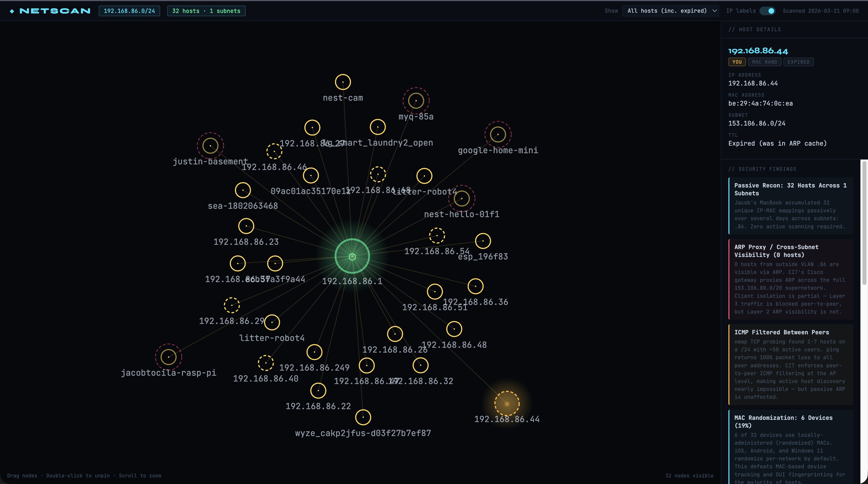
Task: Click the google-home-mini node circle
Action: (498, 134)
